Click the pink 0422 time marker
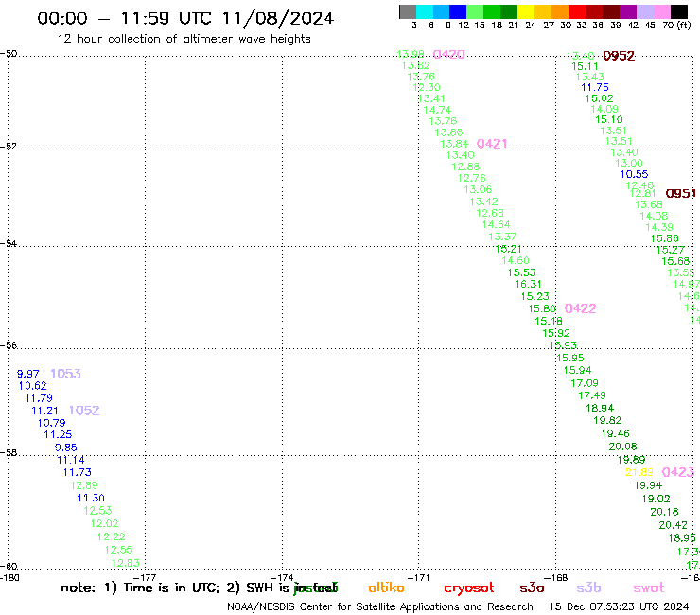 click(581, 308)
